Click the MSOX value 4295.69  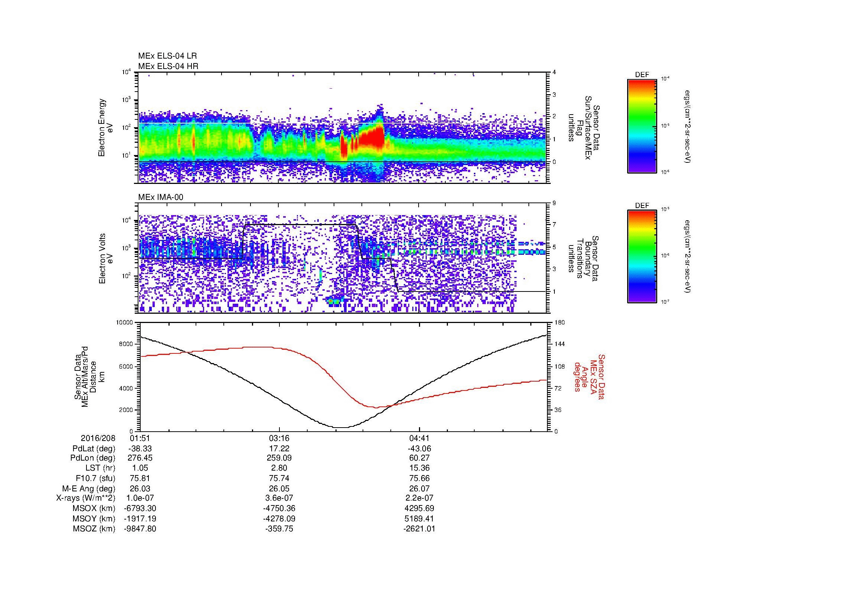[x=419, y=508]
